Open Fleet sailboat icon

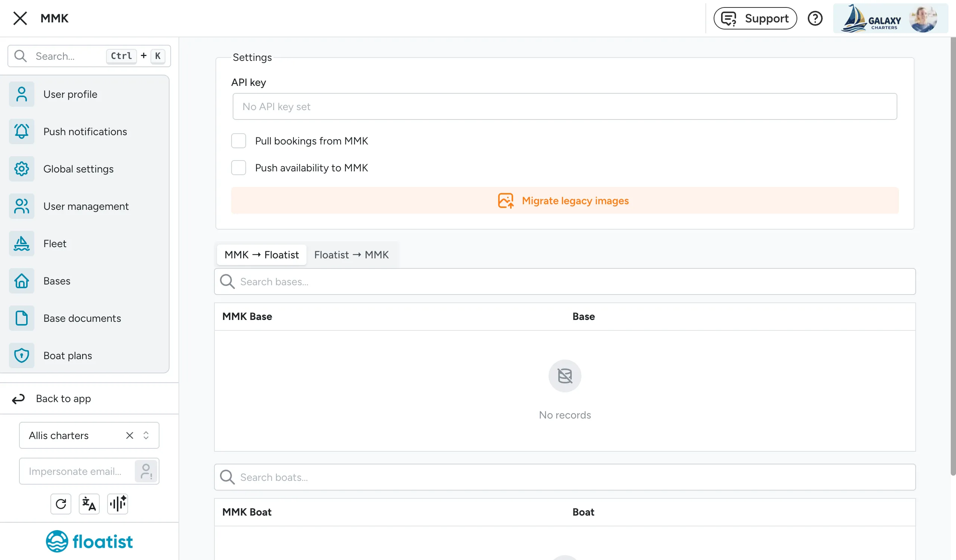(x=22, y=243)
